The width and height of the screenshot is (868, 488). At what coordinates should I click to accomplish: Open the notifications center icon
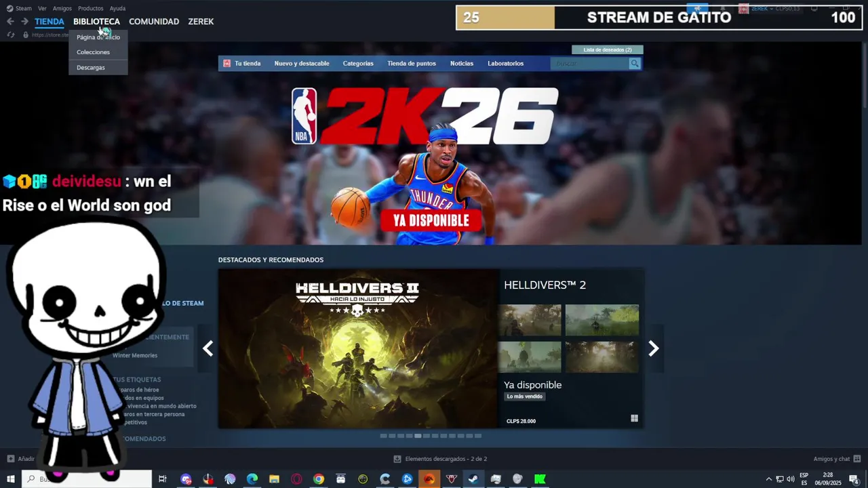coord(854,479)
